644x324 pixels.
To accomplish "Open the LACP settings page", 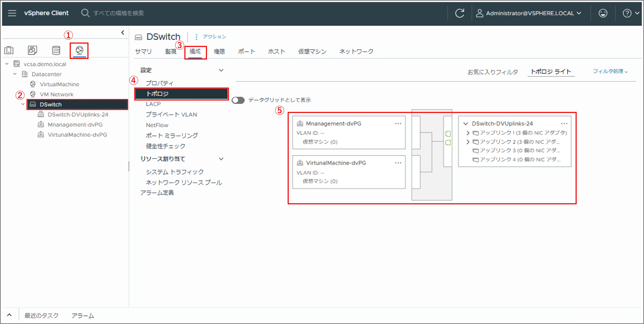I will coord(153,104).
